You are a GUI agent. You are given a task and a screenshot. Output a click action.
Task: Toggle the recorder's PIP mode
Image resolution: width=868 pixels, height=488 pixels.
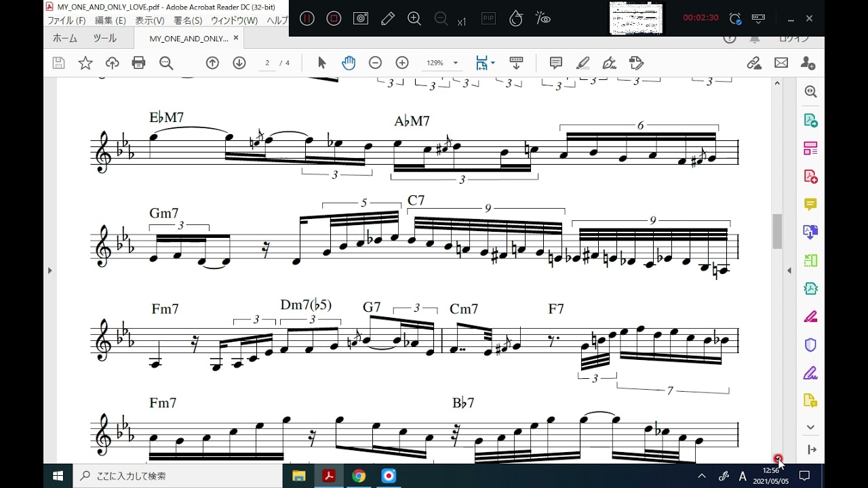click(x=488, y=18)
